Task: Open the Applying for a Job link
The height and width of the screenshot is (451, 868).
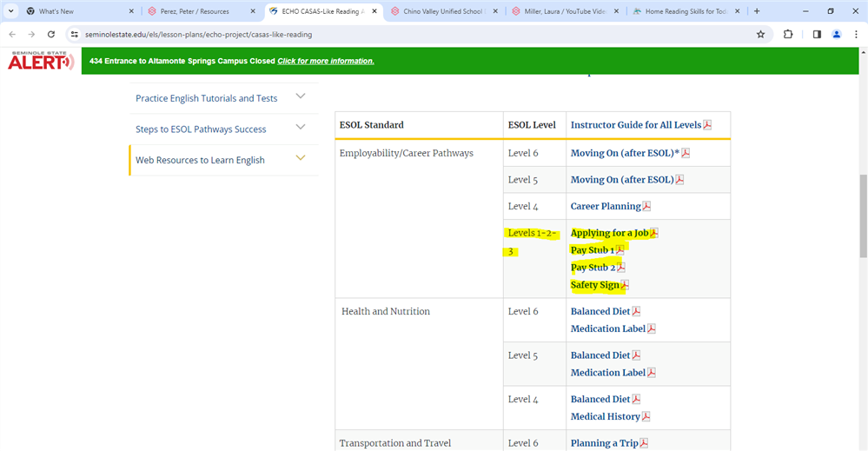Action: (609, 232)
